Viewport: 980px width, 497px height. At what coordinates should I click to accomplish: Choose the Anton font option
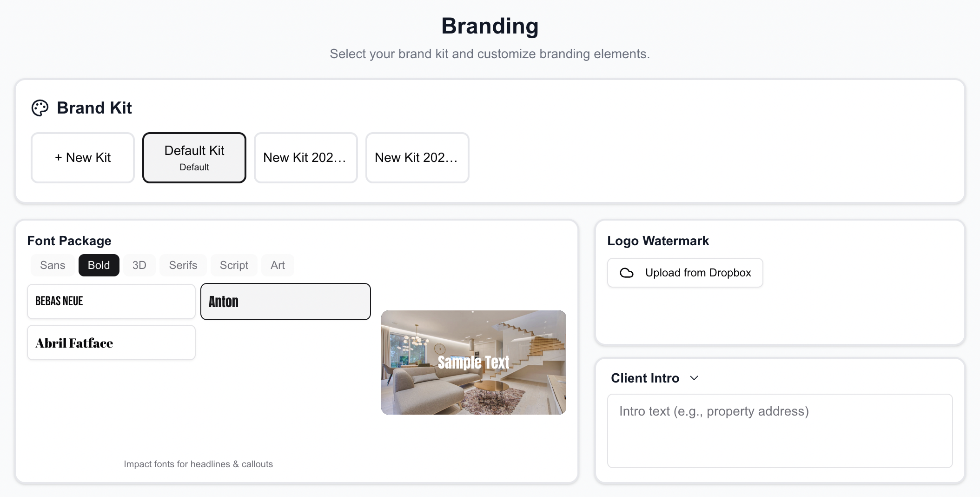pos(285,302)
